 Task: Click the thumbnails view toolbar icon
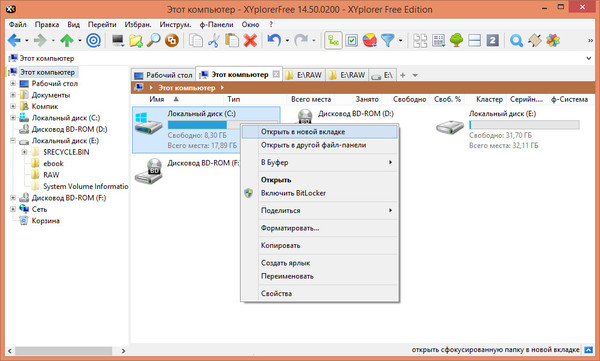[x=420, y=40]
